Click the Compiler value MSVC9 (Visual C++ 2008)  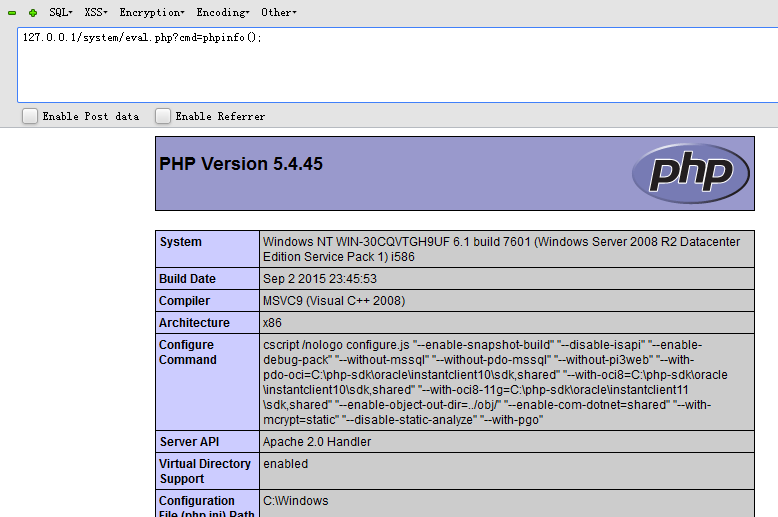(x=334, y=301)
